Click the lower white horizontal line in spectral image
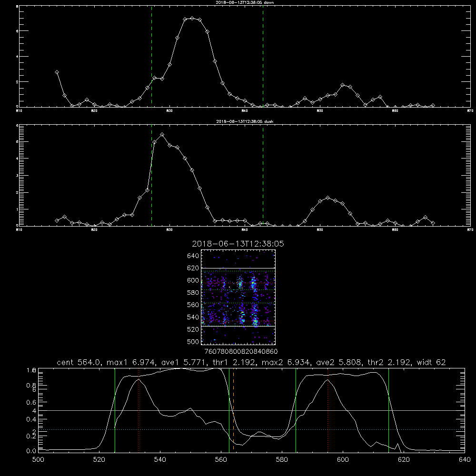Image resolution: width=476 pixels, height=476 pixels. pos(238,326)
